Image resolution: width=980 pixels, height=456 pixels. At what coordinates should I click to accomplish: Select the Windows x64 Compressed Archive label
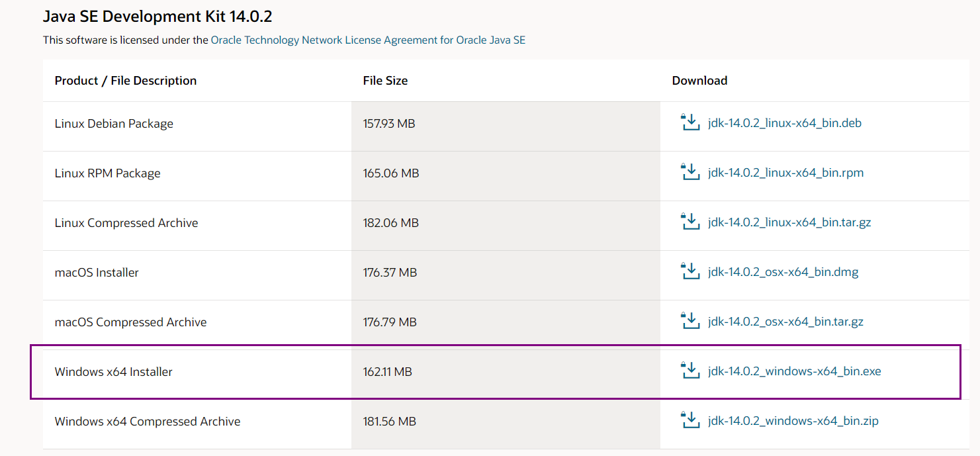pos(148,422)
